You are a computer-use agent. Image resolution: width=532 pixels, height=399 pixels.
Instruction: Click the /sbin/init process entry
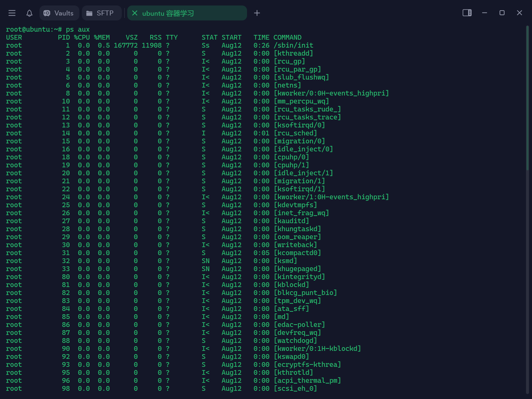293,45
